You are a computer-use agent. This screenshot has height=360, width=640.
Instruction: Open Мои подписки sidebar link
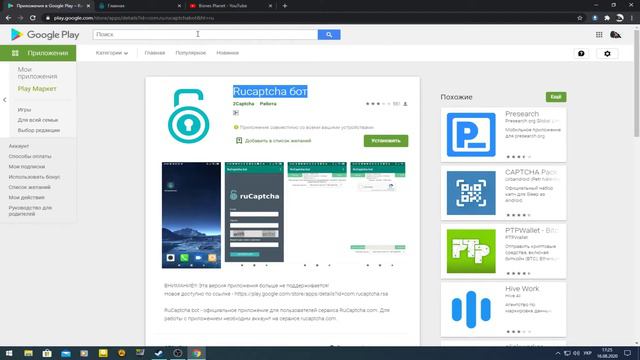pos(27,167)
